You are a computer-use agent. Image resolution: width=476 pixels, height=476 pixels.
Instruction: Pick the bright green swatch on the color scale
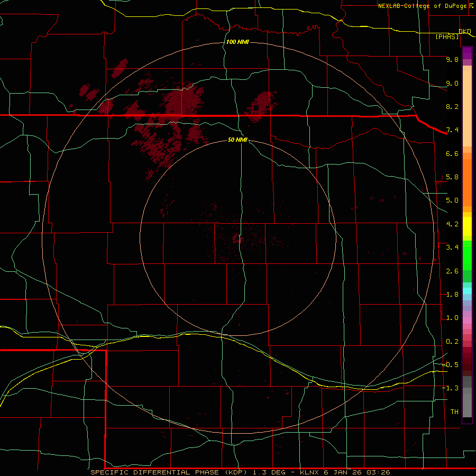467,255
